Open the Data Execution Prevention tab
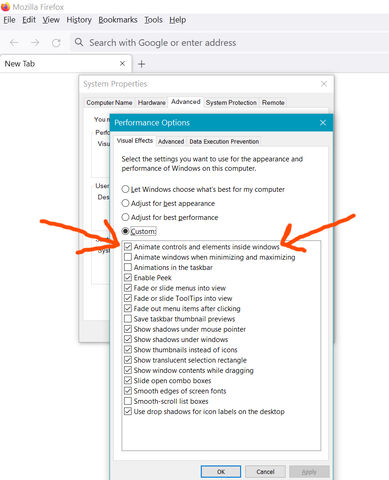This screenshot has width=389, height=480. [224, 142]
